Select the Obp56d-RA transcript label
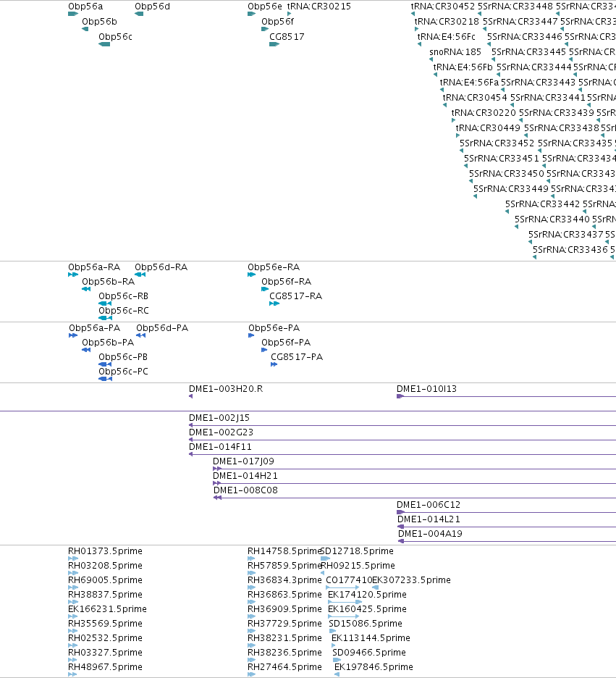 (x=161, y=267)
